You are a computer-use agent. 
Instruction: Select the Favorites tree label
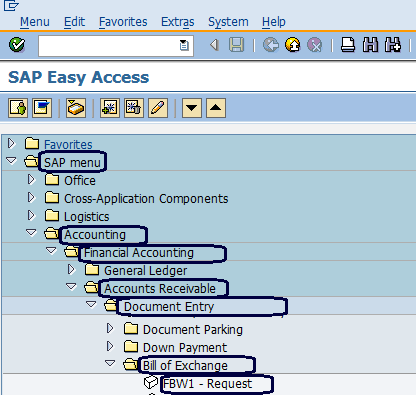coord(68,145)
